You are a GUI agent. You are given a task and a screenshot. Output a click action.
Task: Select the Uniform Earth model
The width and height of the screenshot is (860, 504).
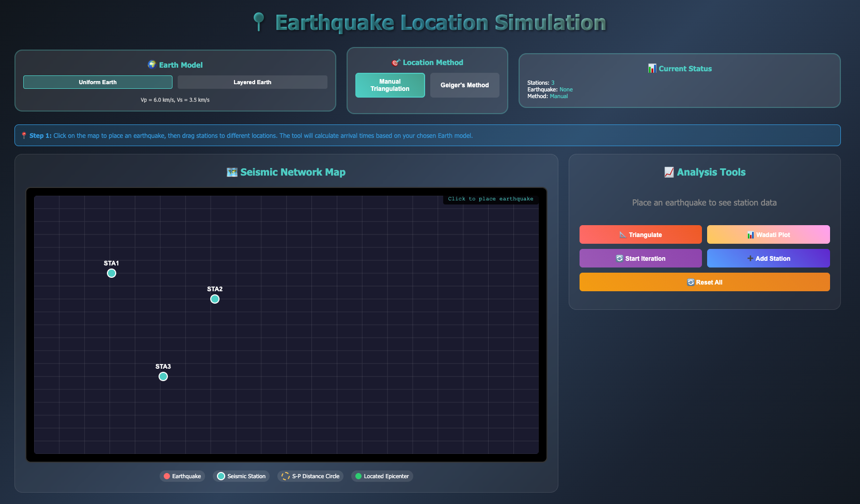point(98,82)
